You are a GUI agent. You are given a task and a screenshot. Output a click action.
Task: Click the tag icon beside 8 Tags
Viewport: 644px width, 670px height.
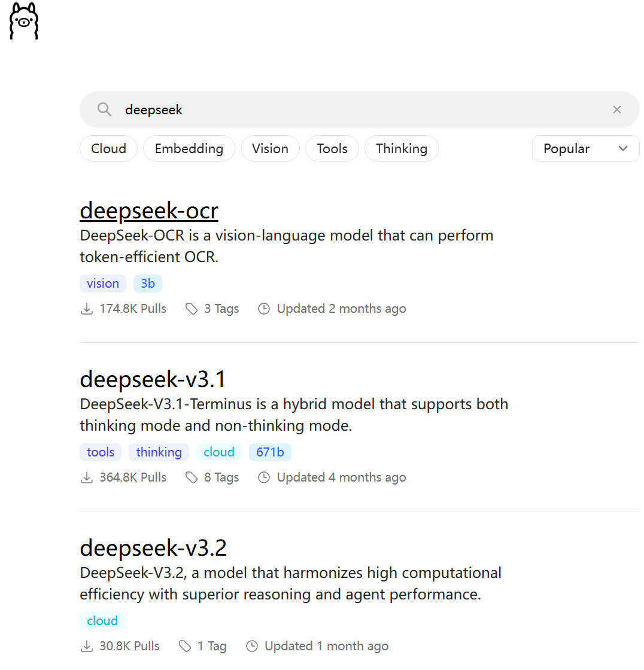click(192, 478)
